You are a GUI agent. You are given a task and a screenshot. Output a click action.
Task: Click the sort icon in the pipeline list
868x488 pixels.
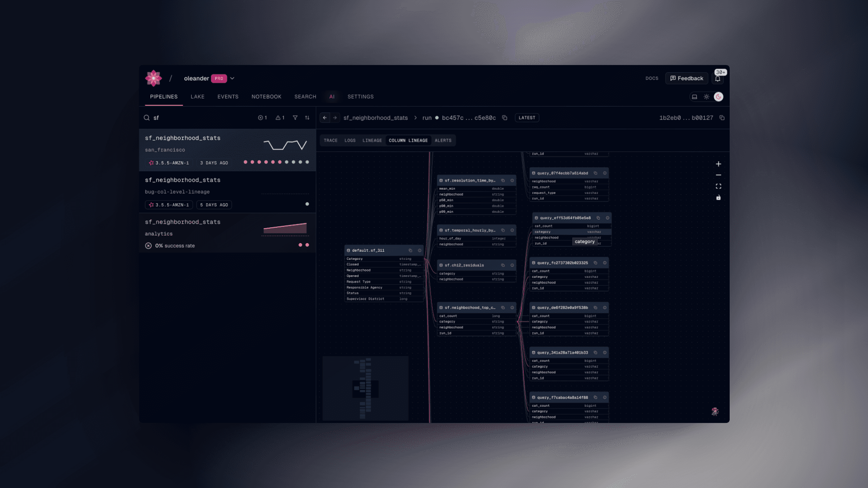click(x=307, y=117)
